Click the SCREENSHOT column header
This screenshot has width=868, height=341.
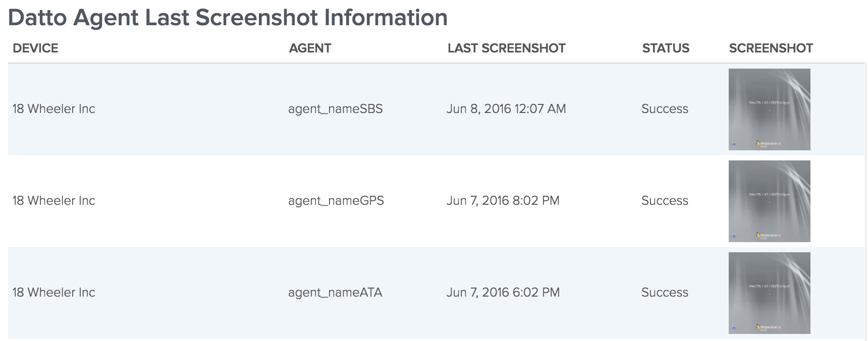(771, 48)
